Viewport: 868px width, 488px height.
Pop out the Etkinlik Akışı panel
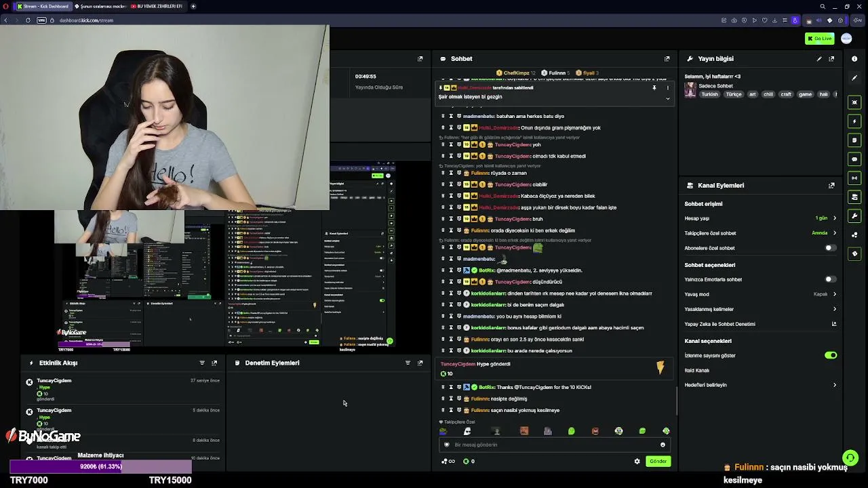(214, 363)
